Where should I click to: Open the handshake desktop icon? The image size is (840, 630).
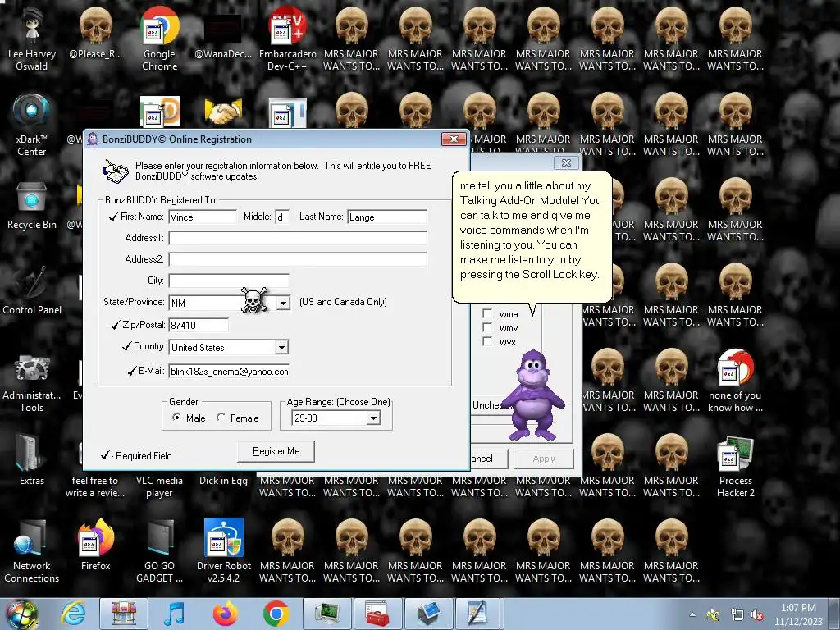tap(223, 112)
